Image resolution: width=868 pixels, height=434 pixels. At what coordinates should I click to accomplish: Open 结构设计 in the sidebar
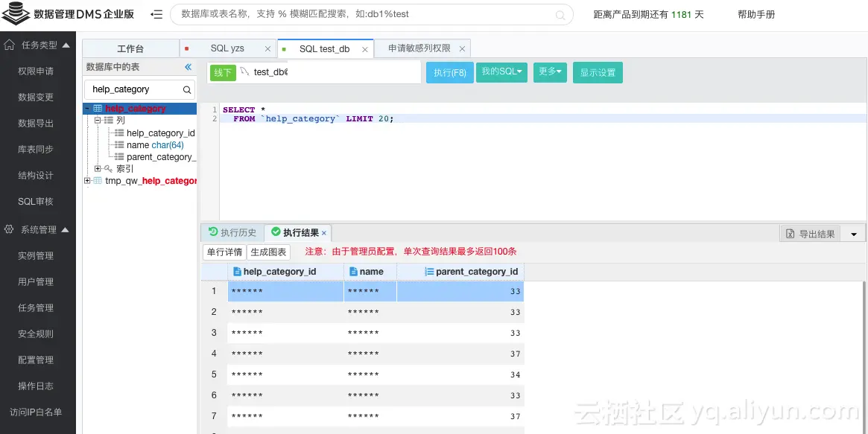tap(36, 175)
